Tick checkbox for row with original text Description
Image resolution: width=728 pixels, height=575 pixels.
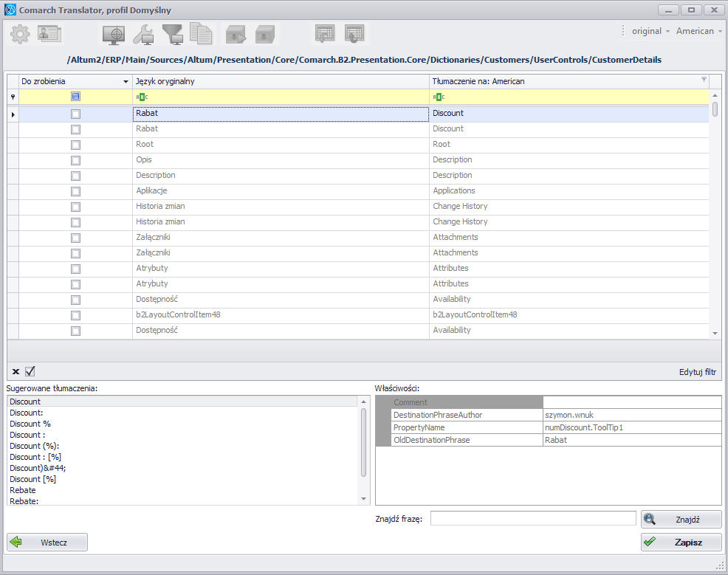click(x=75, y=176)
